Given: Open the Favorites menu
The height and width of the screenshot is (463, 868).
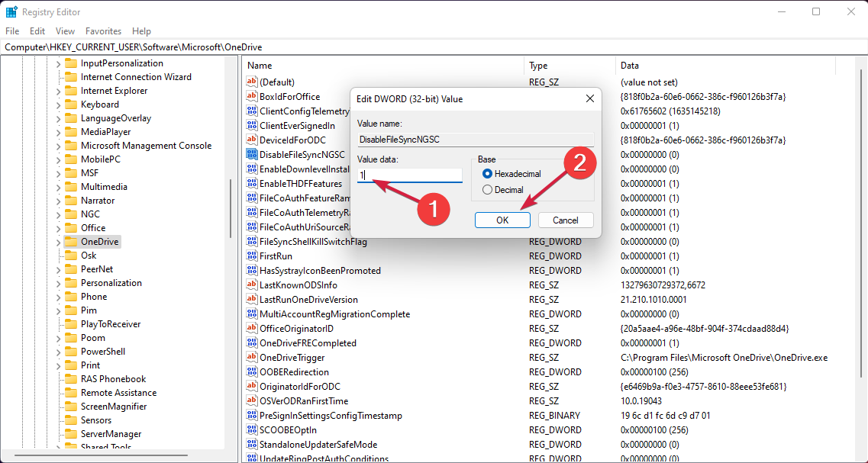Looking at the screenshot, I should (x=104, y=31).
